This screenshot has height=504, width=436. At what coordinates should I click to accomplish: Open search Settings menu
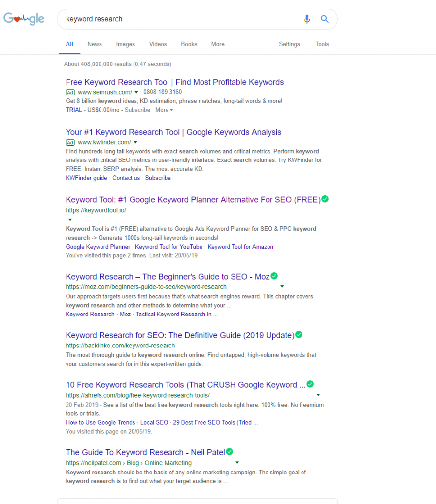click(x=289, y=44)
